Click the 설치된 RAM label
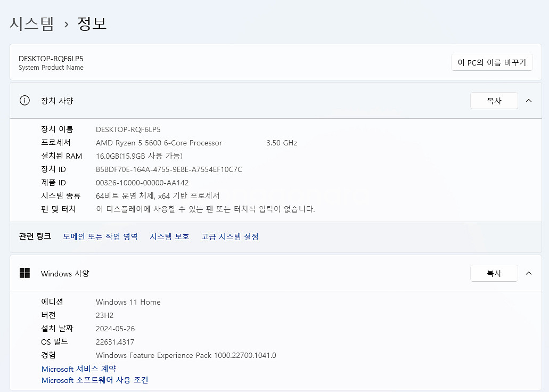Image resolution: width=549 pixels, height=392 pixels. 62,156
